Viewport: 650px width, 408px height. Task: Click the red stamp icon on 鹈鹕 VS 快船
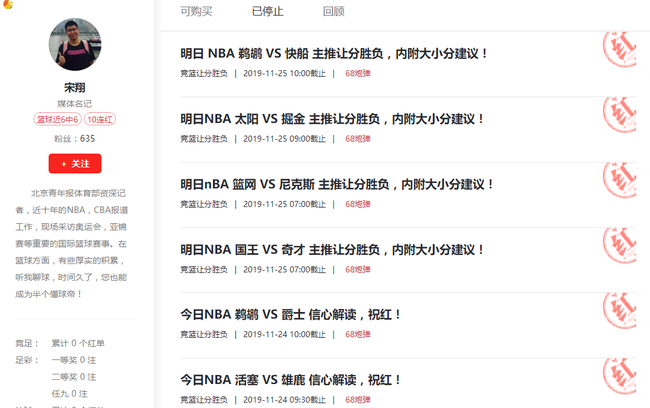tap(620, 49)
